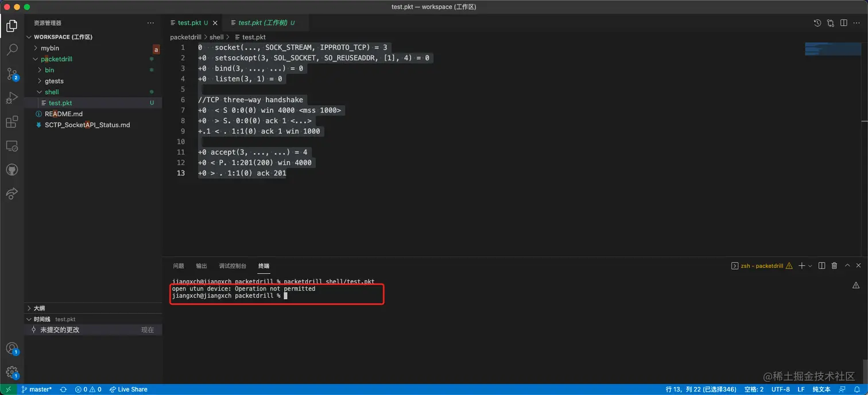Open the Manage gear menu
868x395 pixels.
pyautogui.click(x=11, y=372)
